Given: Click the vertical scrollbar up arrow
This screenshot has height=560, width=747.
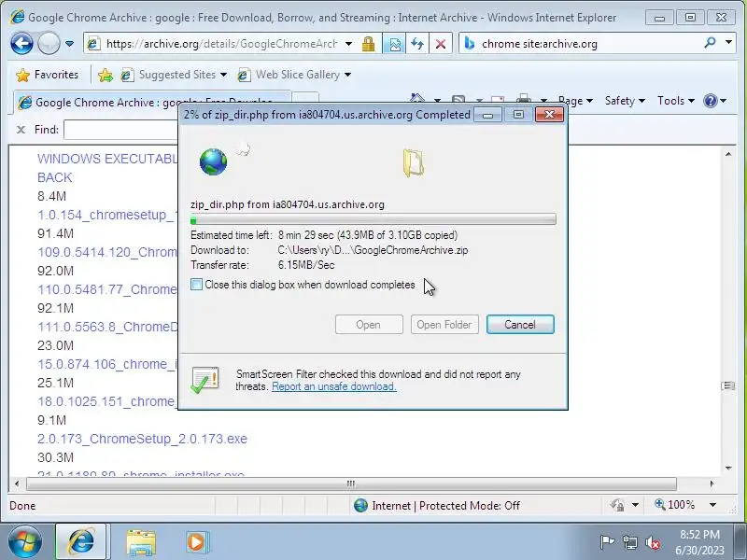Looking at the screenshot, I should pyautogui.click(x=728, y=154).
